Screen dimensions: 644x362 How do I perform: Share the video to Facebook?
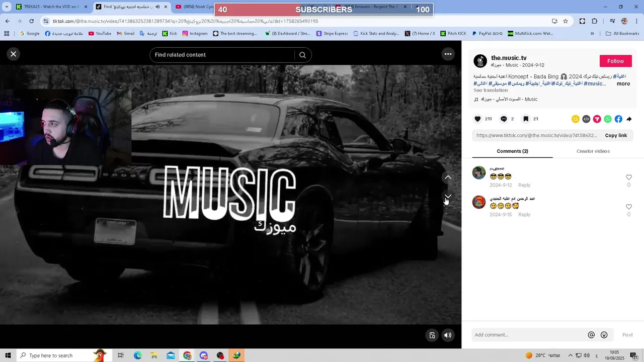pyautogui.click(x=618, y=119)
